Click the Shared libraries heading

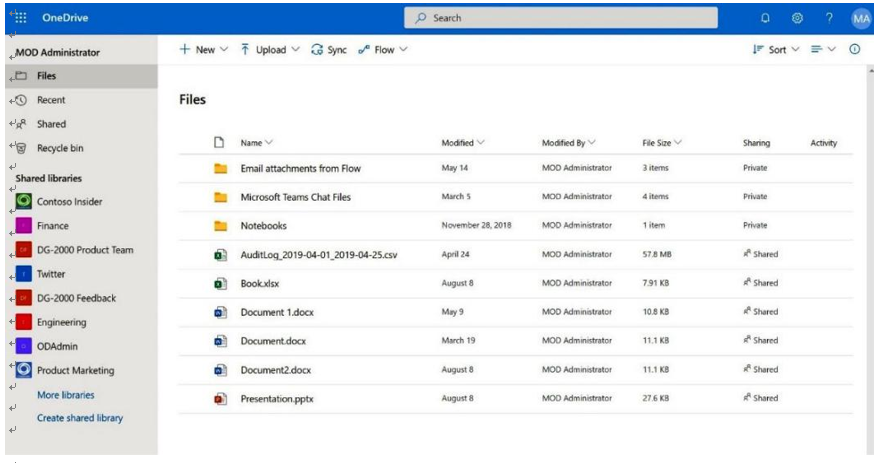(48, 178)
